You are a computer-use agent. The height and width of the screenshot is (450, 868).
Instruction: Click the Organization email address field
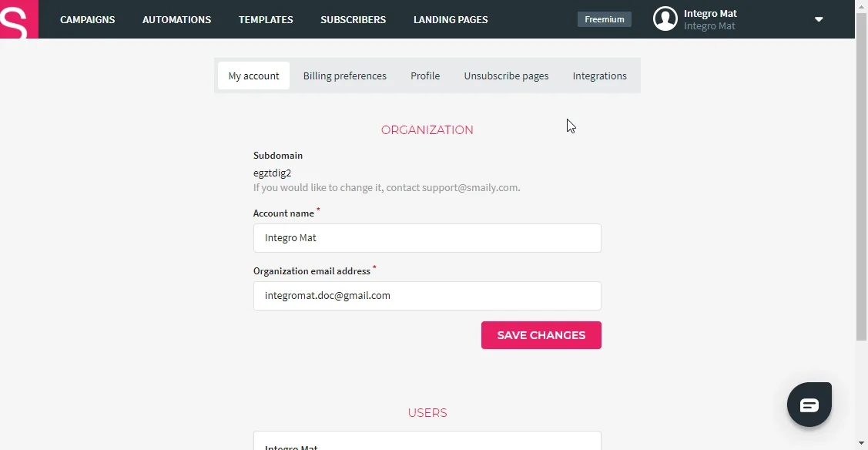[x=427, y=296]
